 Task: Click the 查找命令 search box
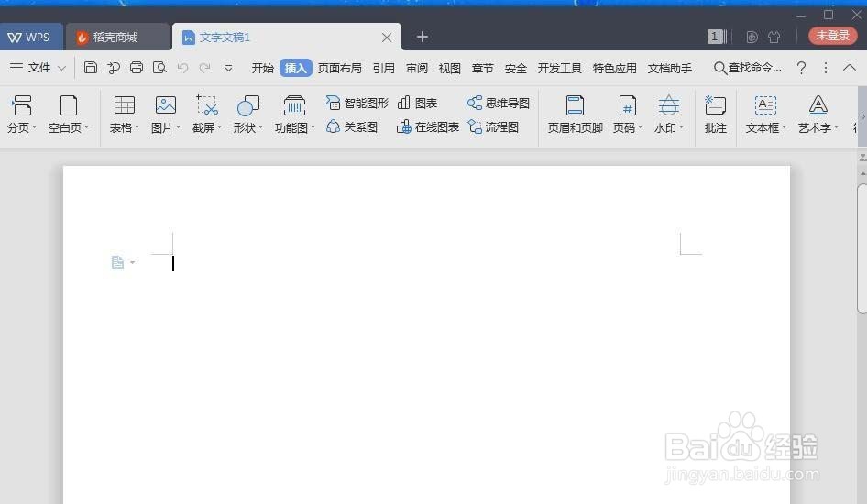pyautogui.click(x=748, y=68)
